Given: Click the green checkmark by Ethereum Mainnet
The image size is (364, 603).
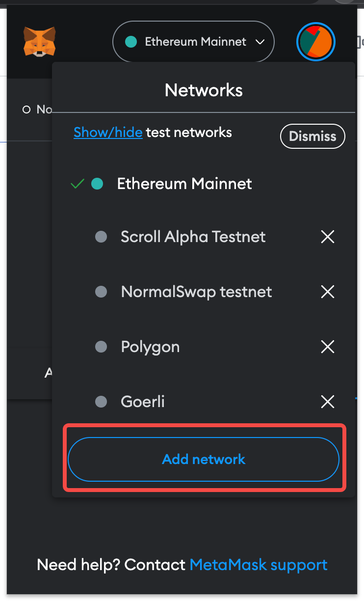Looking at the screenshot, I should click(78, 184).
